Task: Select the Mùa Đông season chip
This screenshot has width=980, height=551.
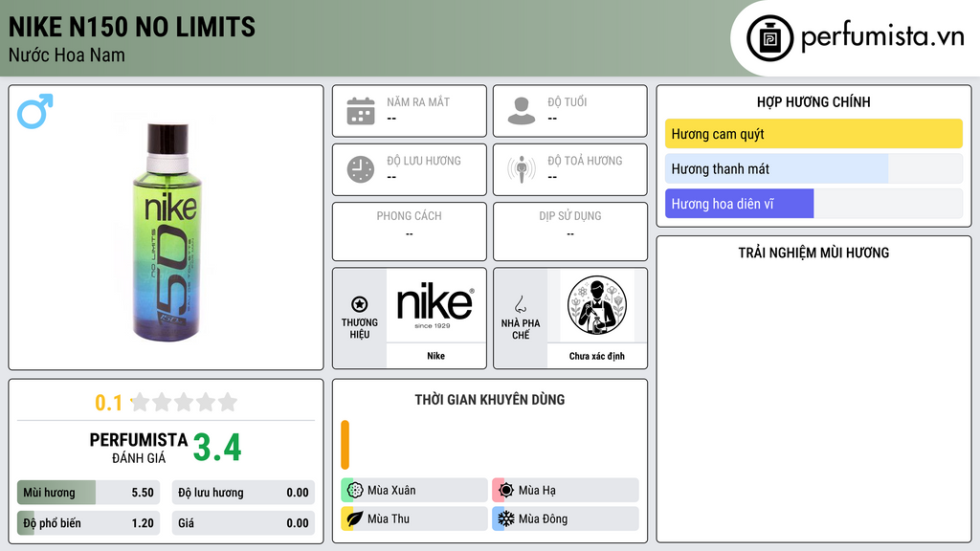Action: click(x=565, y=518)
